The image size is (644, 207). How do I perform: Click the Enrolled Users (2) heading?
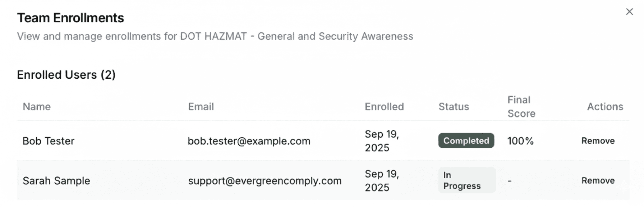pos(66,75)
